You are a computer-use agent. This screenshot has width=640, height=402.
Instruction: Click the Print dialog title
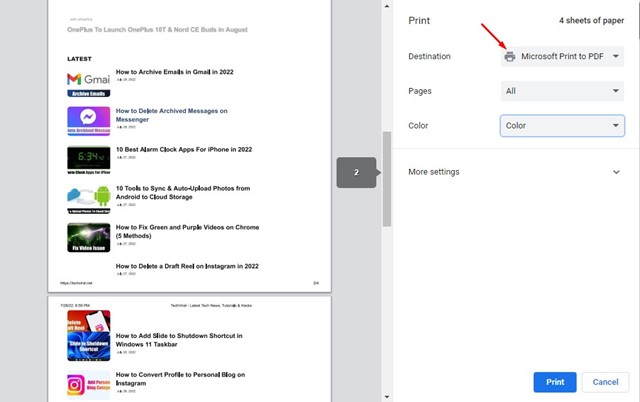[419, 20]
